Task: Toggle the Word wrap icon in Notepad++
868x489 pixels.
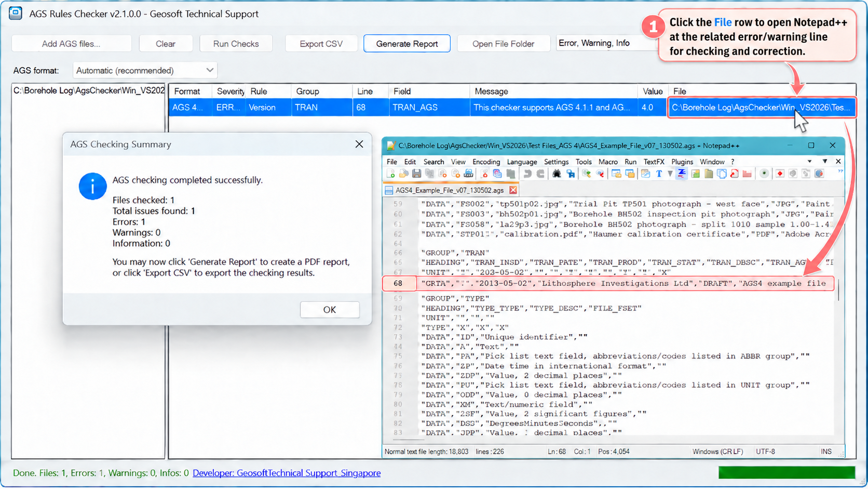Action: (645, 174)
